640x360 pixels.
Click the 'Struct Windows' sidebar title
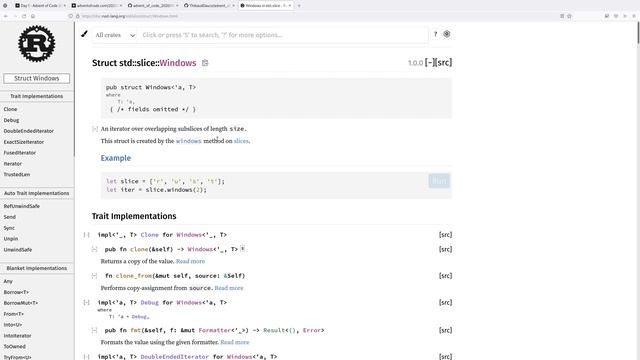pyautogui.click(x=37, y=78)
